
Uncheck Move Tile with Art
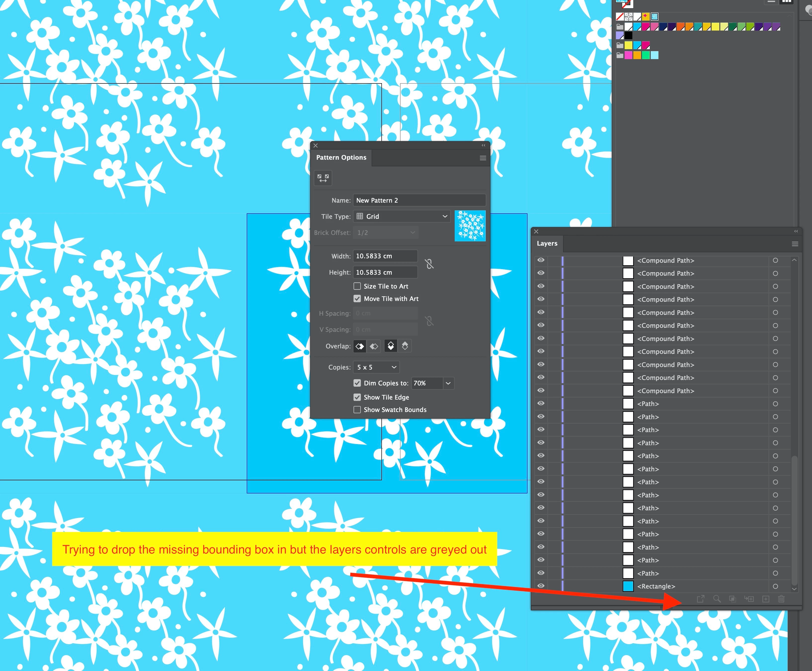tap(357, 299)
